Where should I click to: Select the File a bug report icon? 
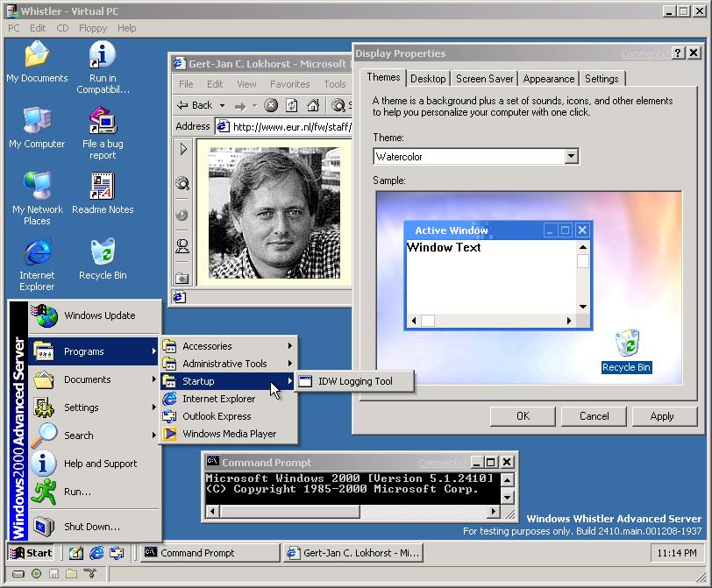click(103, 133)
